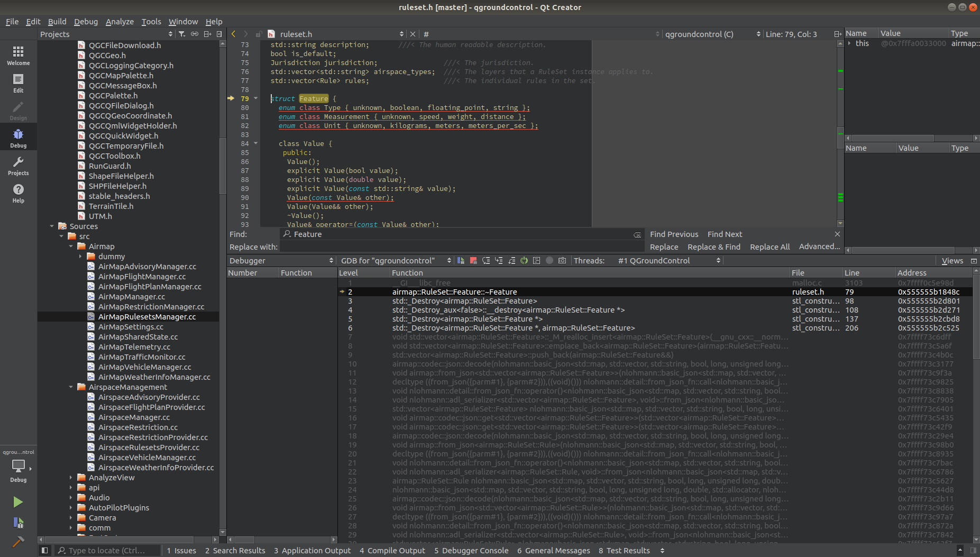Open the Analyze menu

(120, 21)
